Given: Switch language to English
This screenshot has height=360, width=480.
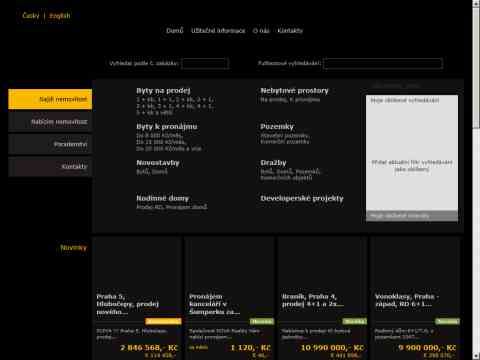Looking at the screenshot, I should [x=60, y=15].
